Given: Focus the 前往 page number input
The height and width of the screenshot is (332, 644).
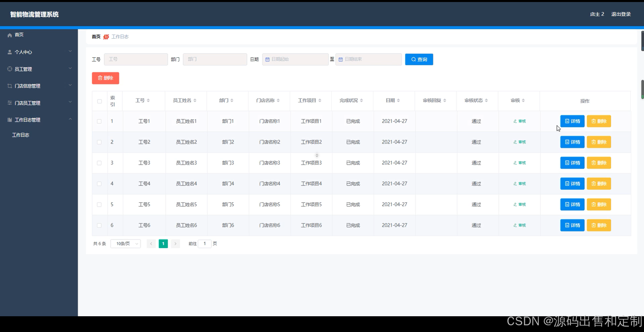Looking at the screenshot, I should [205, 244].
